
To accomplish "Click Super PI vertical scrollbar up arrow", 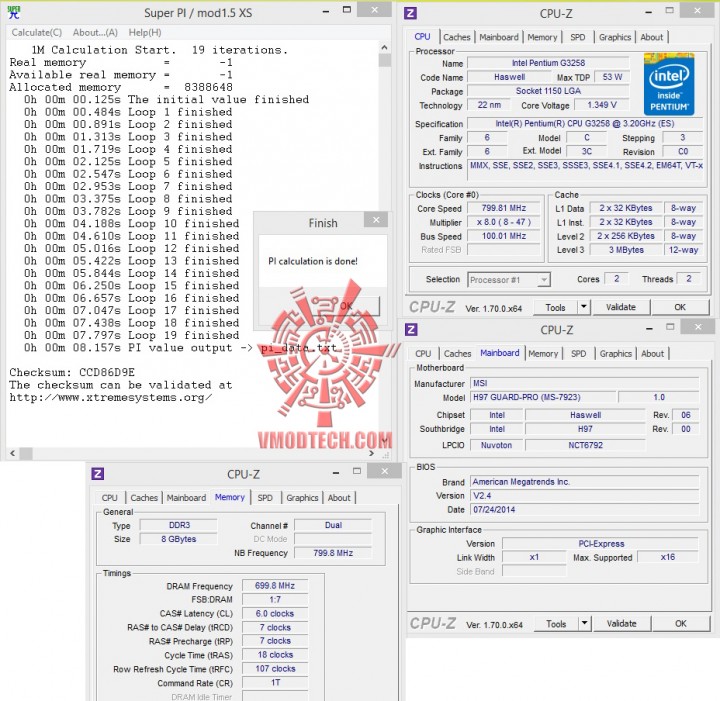I will (384, 47).
